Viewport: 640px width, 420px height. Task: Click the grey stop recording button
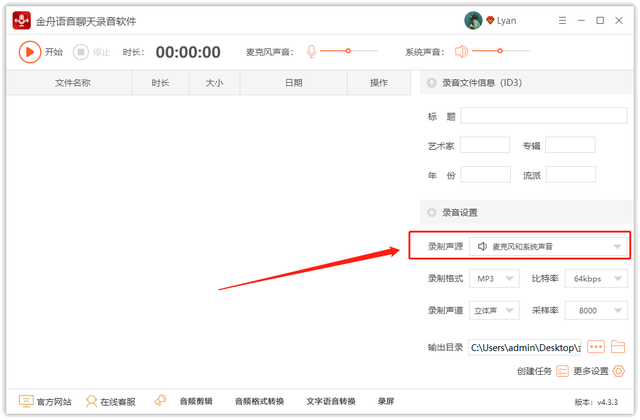pyautogui.click(x=81, y=52)
